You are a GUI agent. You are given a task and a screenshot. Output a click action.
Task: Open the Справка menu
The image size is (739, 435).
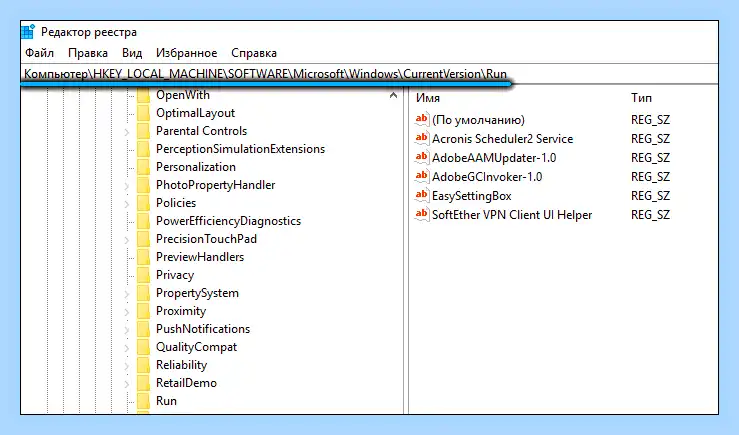tap(254, 53)
